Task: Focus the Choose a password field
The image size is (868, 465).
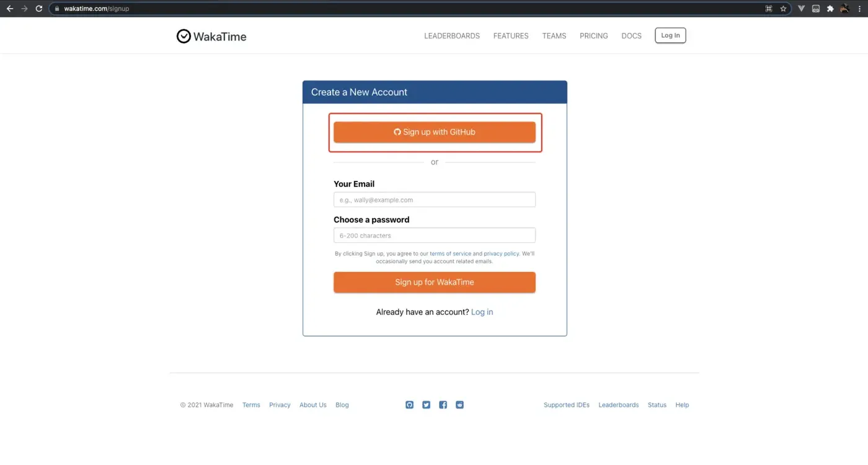Action: pyautogui.click(x=435, y=236)
